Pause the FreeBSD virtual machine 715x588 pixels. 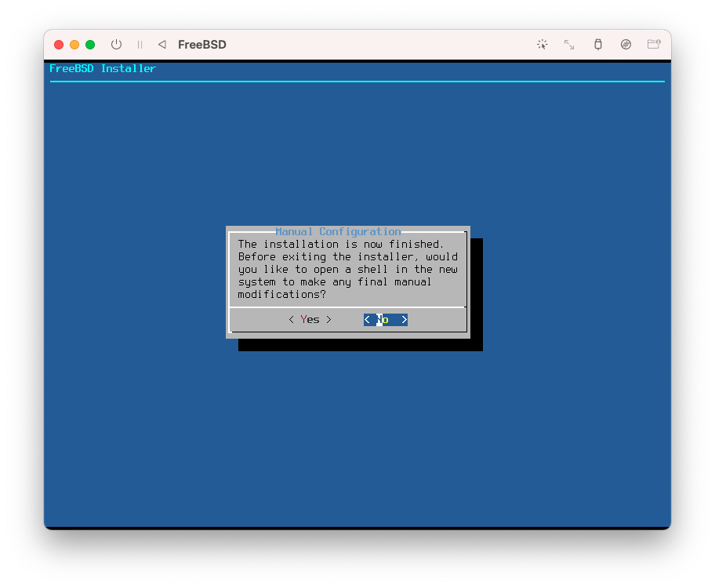[140, 44]
